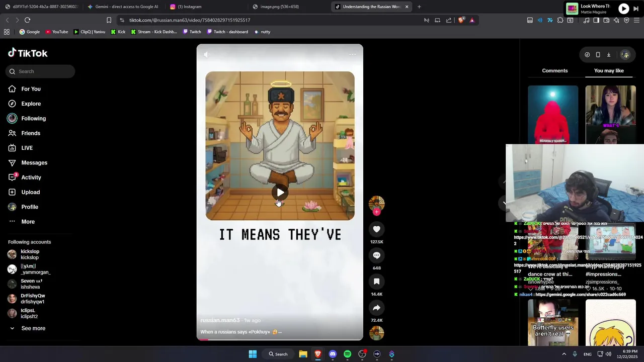Image resolution: width=644 pixels, height=362 pixels.
Task: Play the paused TikTok video
Action: (x=280, y=192)
